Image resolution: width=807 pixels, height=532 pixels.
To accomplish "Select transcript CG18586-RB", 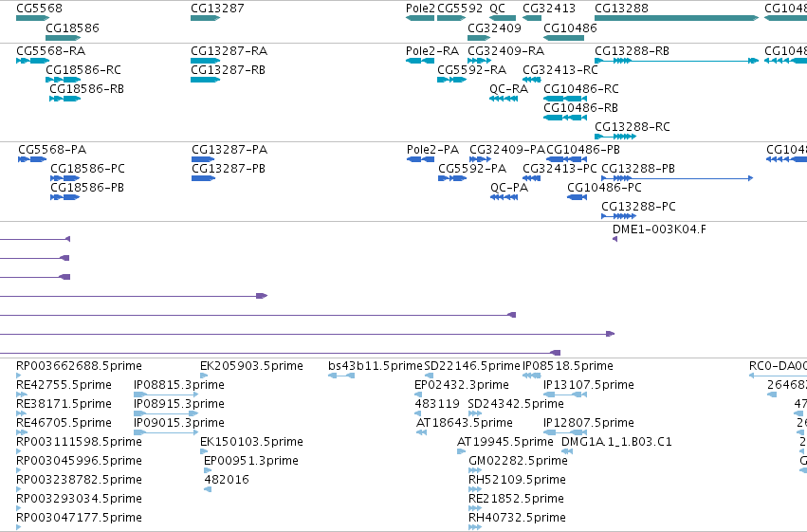I will (x=86, y=89).
